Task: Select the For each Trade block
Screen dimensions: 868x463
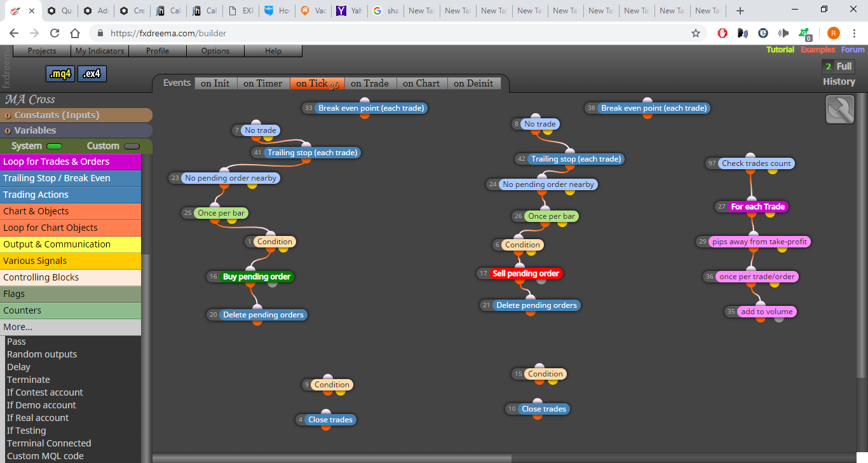Action: 757,207
